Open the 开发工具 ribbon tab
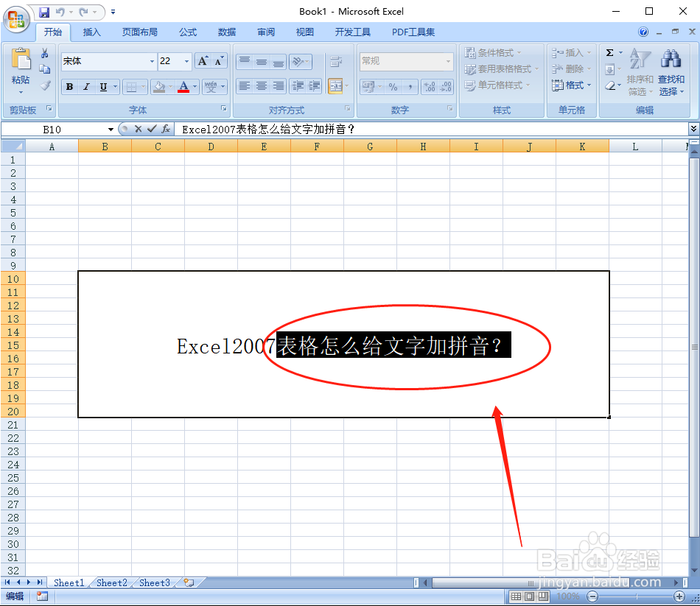 point(353,32)
